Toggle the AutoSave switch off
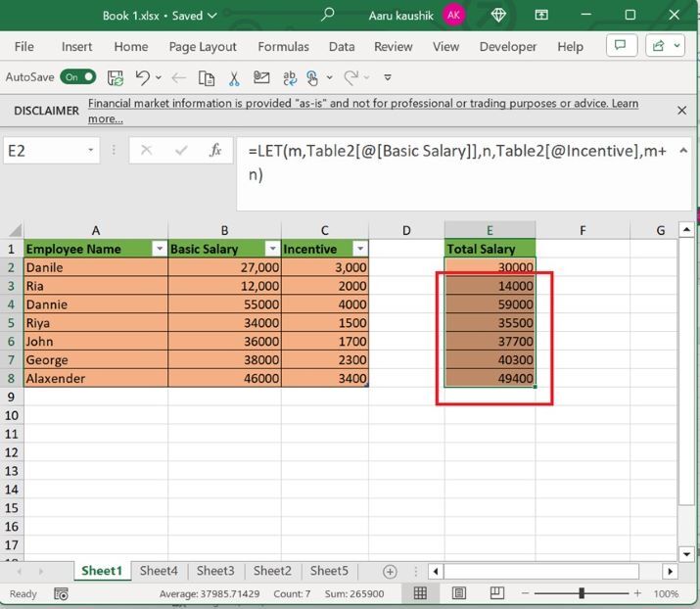 (x=78, y=76)
